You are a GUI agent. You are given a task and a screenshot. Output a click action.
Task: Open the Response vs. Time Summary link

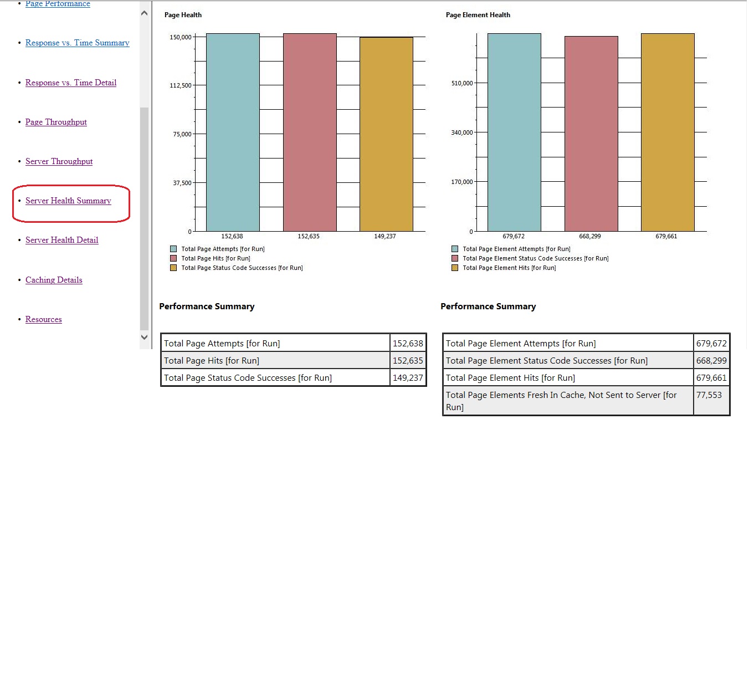tap(78, 43)
